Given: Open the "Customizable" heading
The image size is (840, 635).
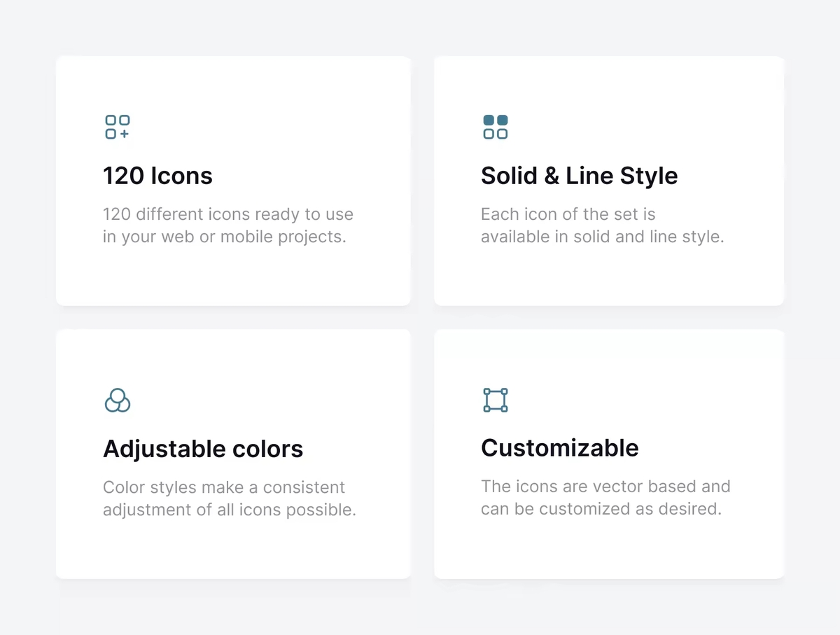Looking at the screenshot, I should [x=559, y=448].
